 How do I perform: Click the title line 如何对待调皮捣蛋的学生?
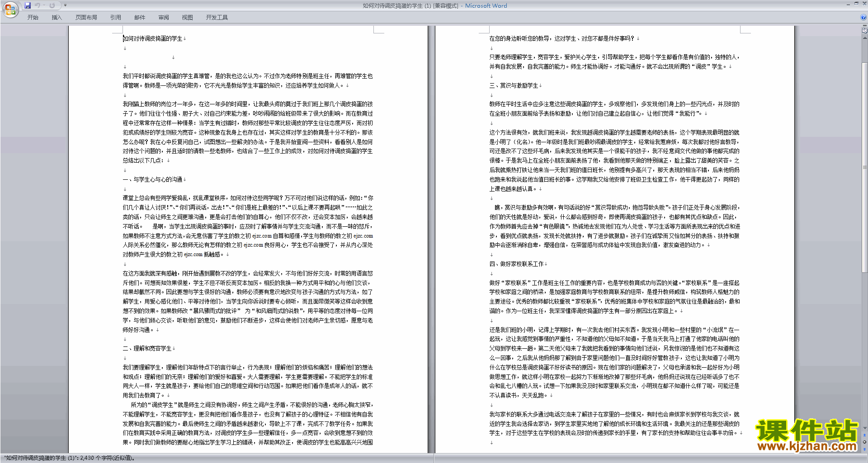pos(153,39)
